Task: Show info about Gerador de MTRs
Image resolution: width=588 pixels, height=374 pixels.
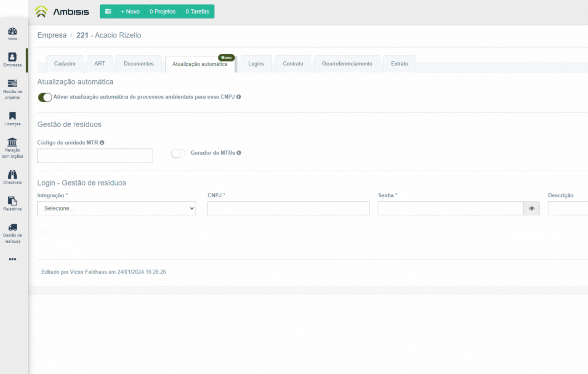Action: click(239, 153)
